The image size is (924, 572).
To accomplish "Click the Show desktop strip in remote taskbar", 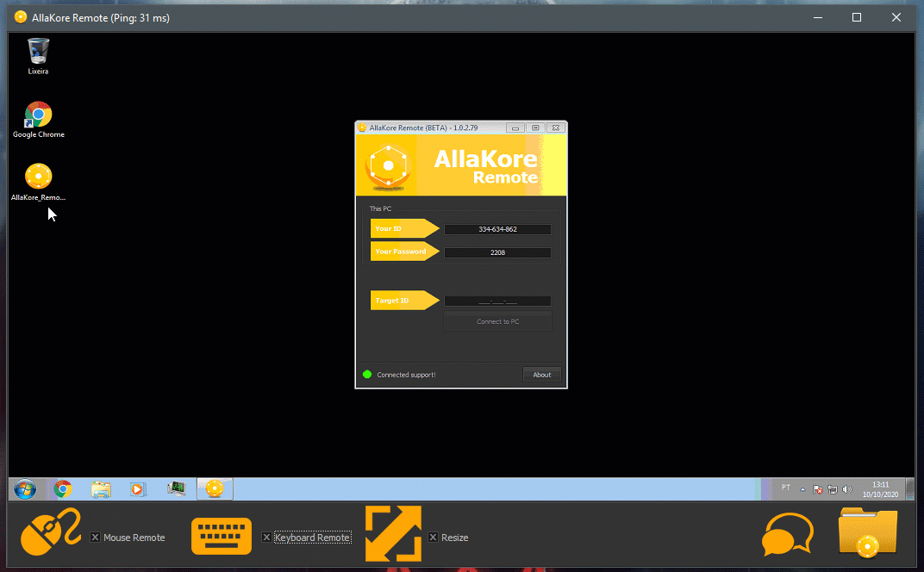I will (x=910, y=489).
